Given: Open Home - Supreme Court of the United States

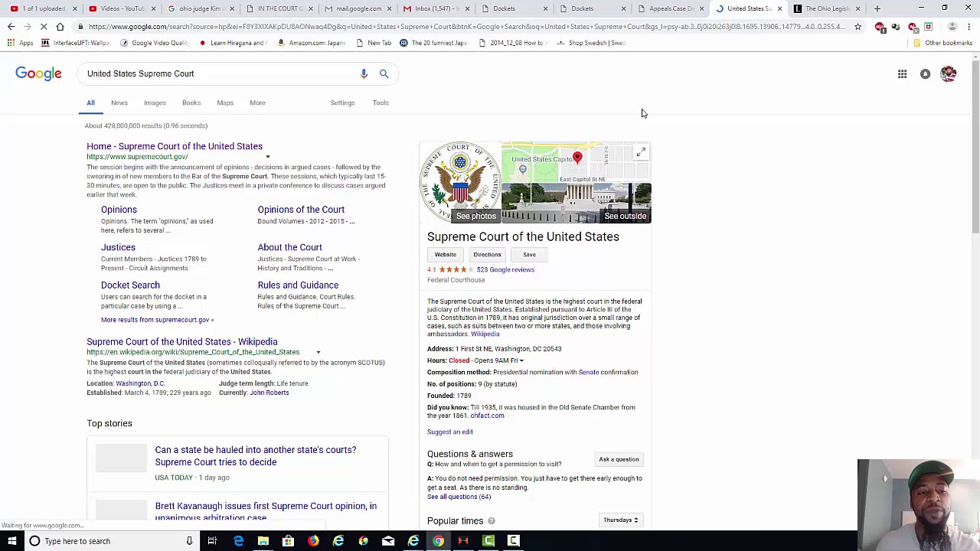Looking at the screenshot, I should pos(175,146).
